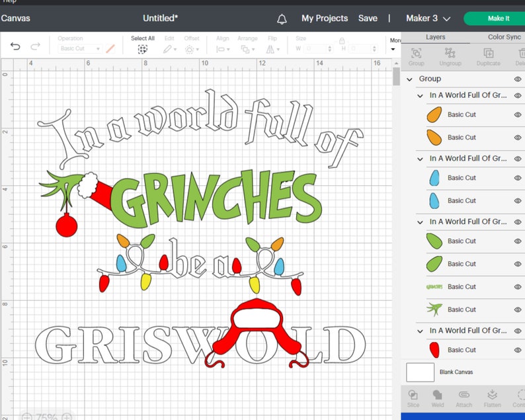The width and height of the screenshot is (525, 420).
Task: Click the Save button
Action: [x=368, y=18]
